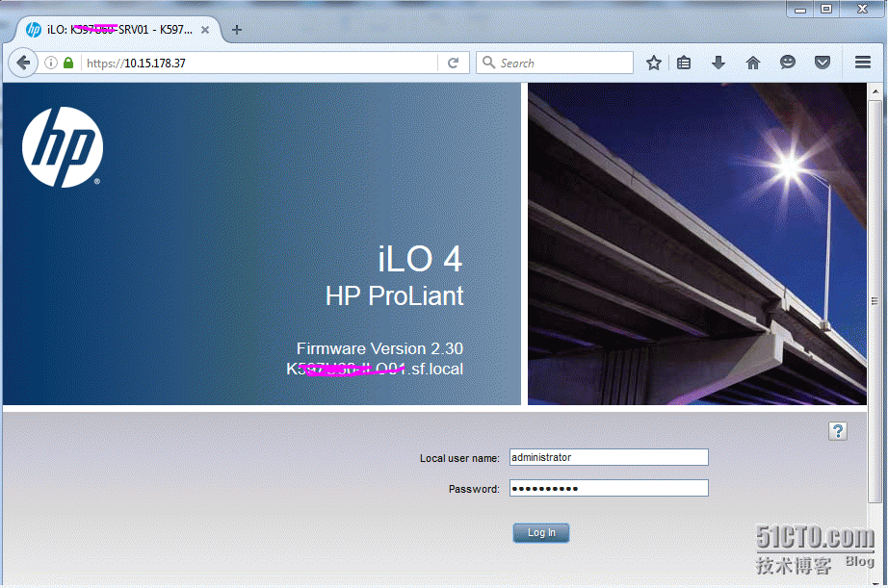The image size is (888, 588).
Task: Bookmark this page with the star icon
Action: coord(654,63)
